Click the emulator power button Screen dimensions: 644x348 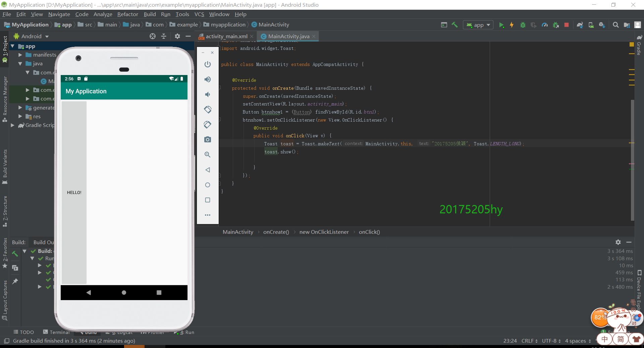tap(208, 64)
